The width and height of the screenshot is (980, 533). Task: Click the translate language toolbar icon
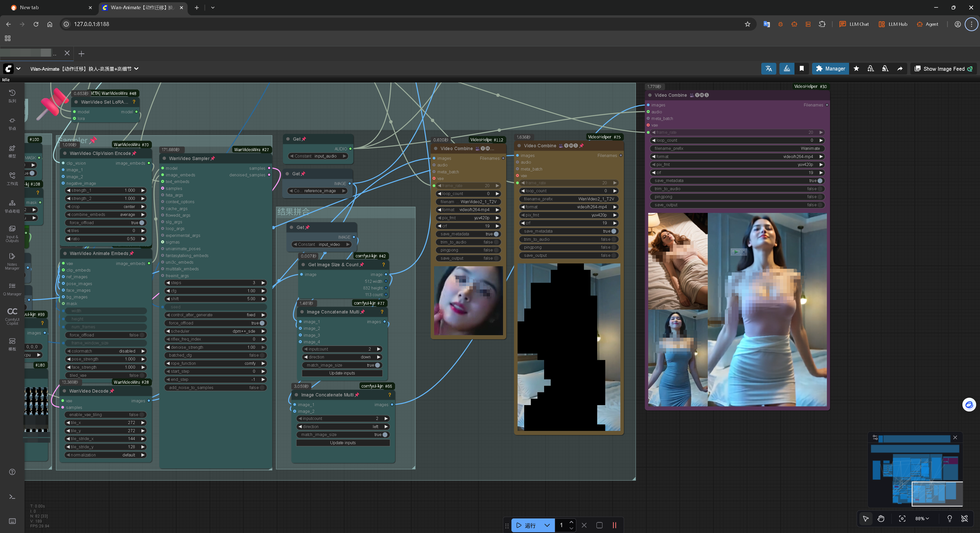(768, 68)
